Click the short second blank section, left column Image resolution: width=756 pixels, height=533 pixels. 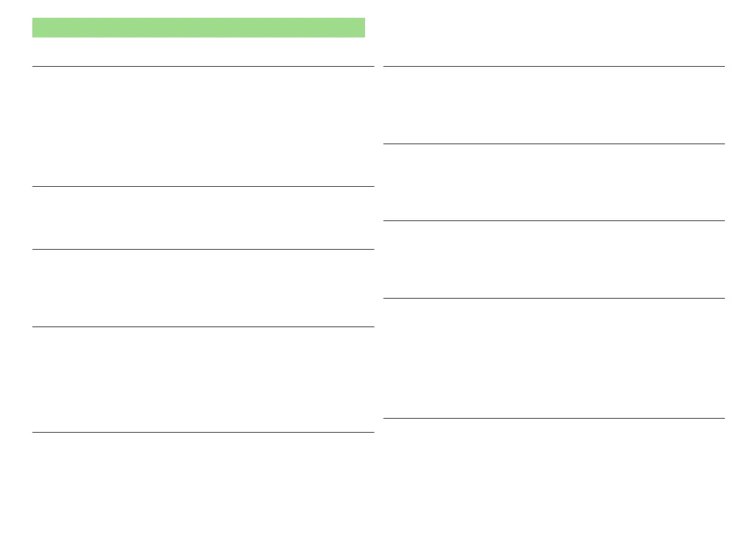203,218
